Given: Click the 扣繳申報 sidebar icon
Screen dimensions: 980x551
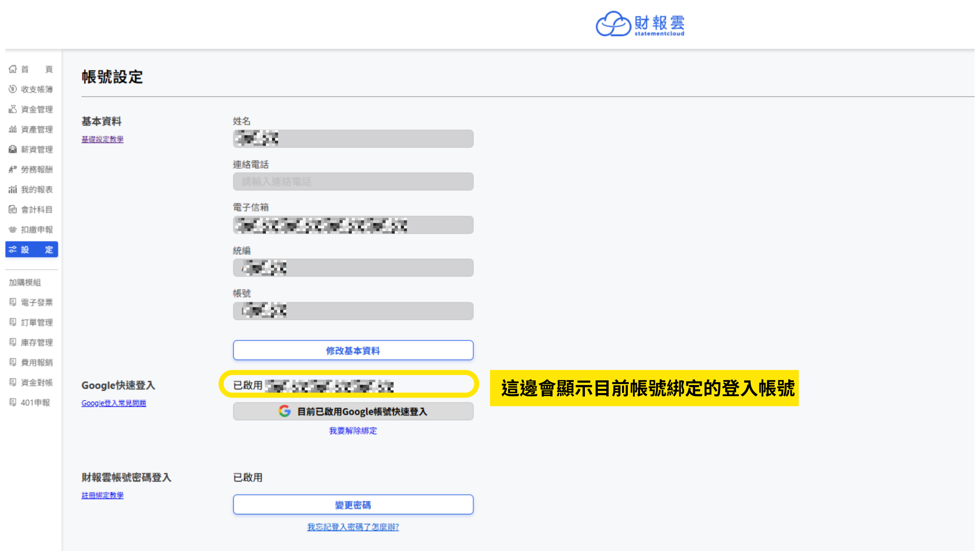Looking at the screenshot, I should coord(13,230).
